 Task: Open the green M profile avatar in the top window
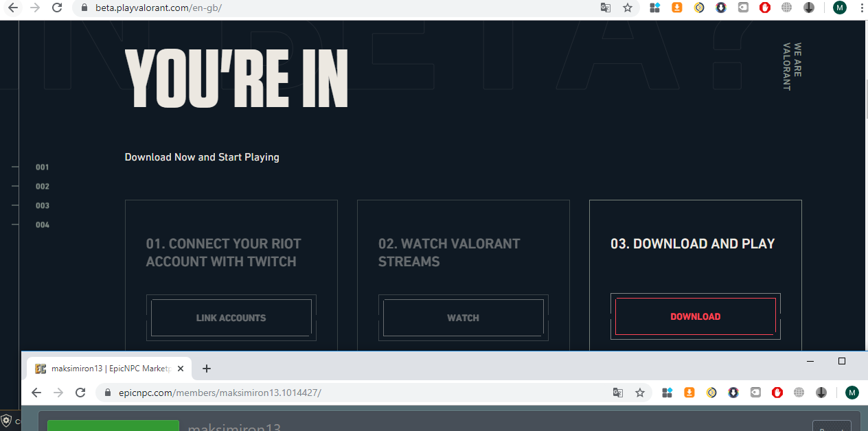tap(840, 8)
